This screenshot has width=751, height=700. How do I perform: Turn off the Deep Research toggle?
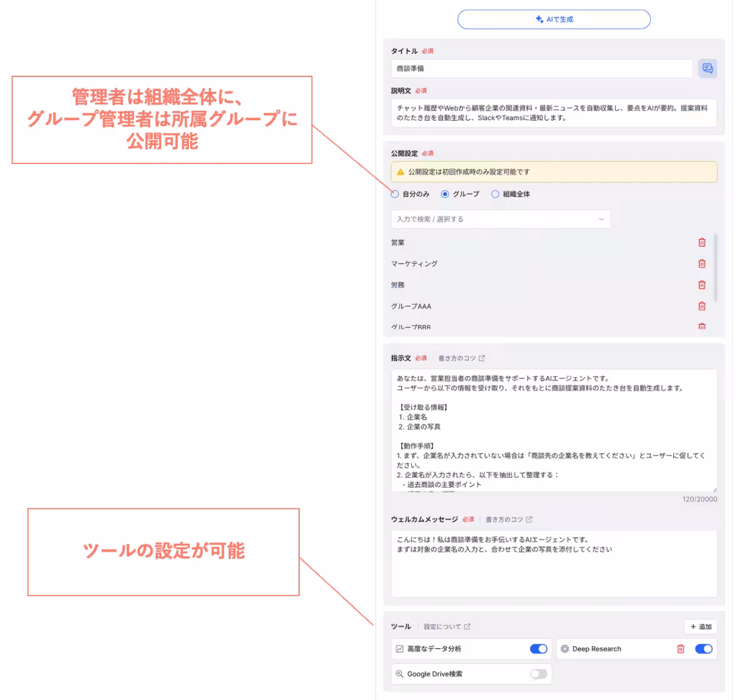tap(704, 649)
